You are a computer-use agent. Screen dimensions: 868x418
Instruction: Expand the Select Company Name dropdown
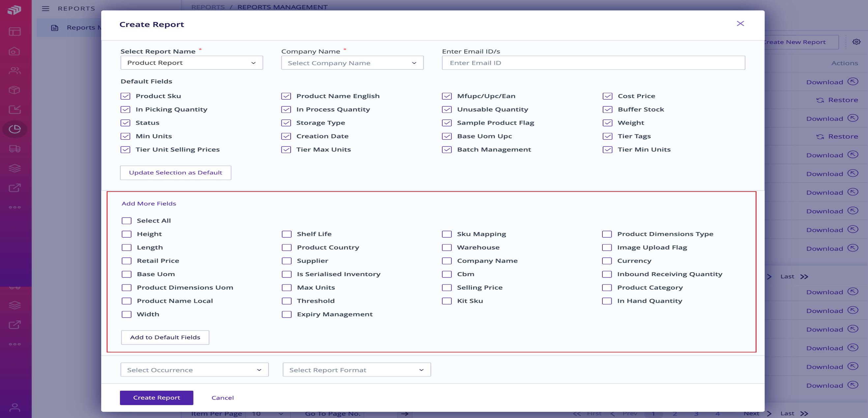pos(353,63)
